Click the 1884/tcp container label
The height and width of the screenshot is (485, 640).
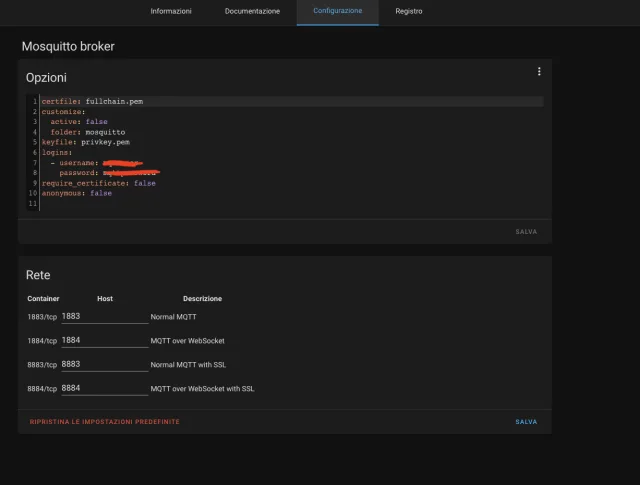[42, 341]
